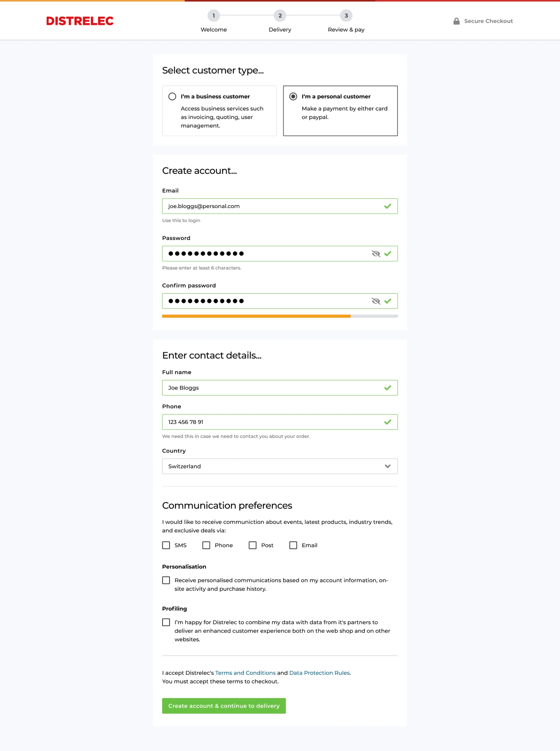This screenshot has height=751, width=560.
Task: Click the Terms and Conditions link
Action: [245, 673]
